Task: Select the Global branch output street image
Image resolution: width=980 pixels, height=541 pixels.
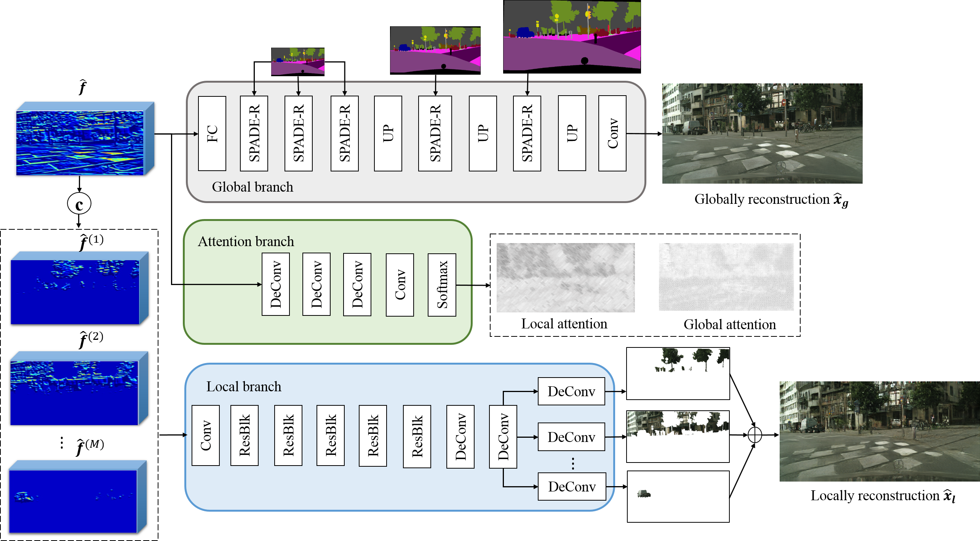Action: pos(762,133)
